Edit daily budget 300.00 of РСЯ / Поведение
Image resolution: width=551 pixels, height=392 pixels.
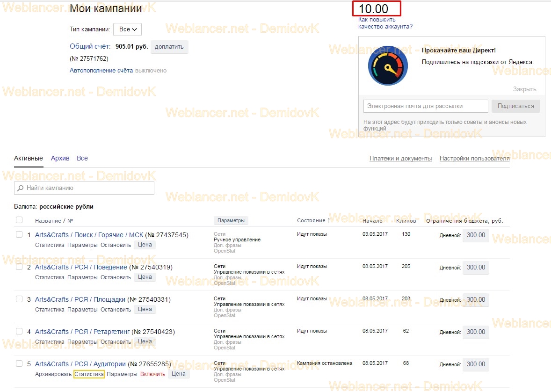(476, 268)
